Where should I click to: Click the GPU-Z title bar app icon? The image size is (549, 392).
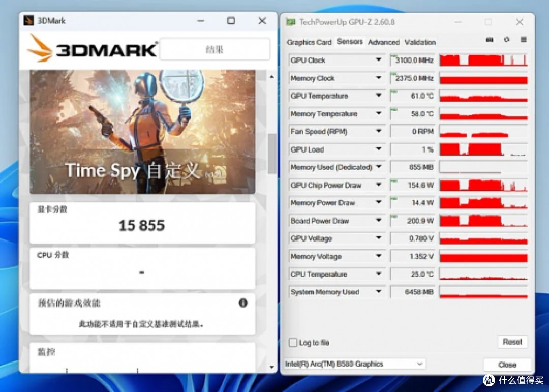291,22
